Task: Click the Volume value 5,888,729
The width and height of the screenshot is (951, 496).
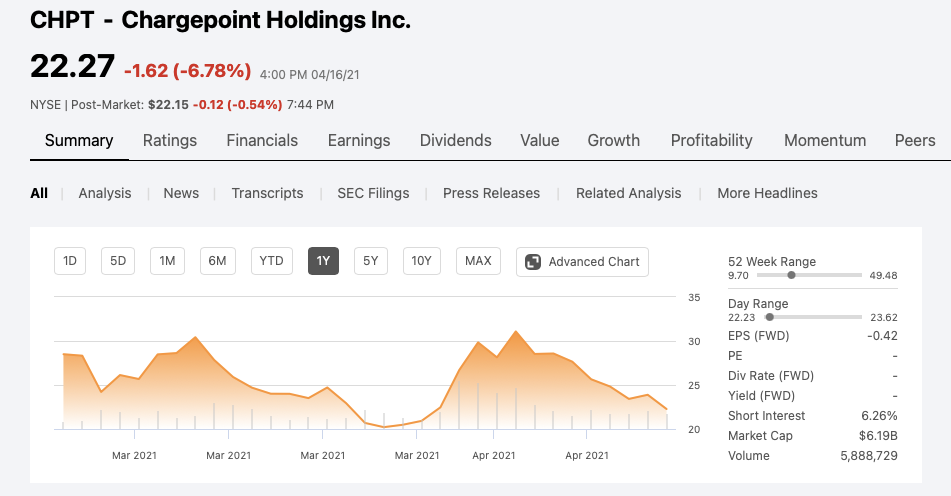Action: (869, 456)
